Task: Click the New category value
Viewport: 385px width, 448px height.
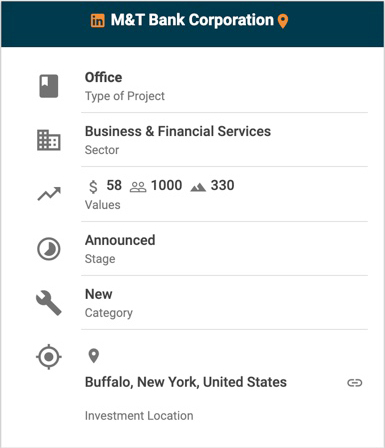Action: (99, 294)
